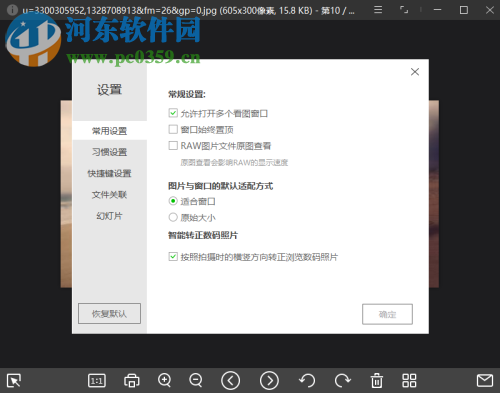This screenshot has width=500, height=393.
Task: Go to the previous image
Action: [230, 380]
